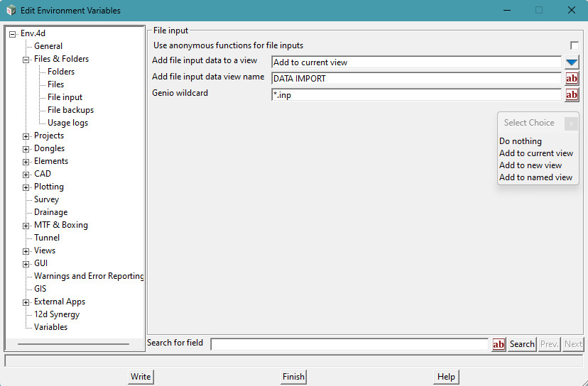This screenshot has width=588, height=386.
Task: Close the Select Choice popup
Action: point(571,123)
